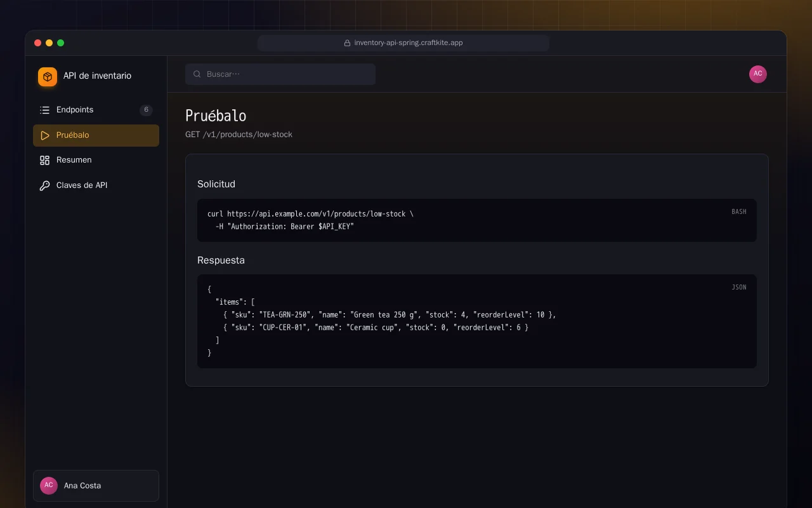The image size is (812, 508).
Task: Click the lock icon in address bar
Action: [x=347, y=43]
